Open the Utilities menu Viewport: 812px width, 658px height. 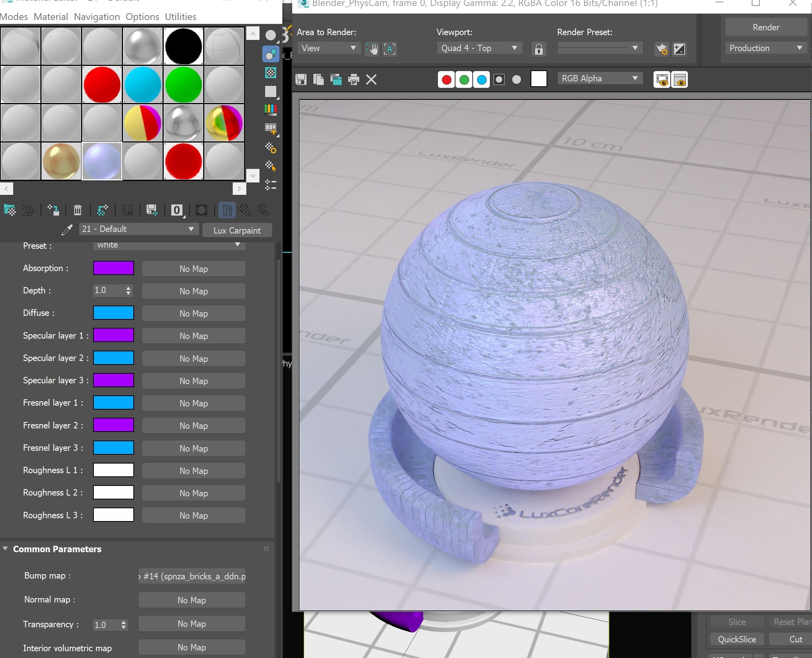180,17
